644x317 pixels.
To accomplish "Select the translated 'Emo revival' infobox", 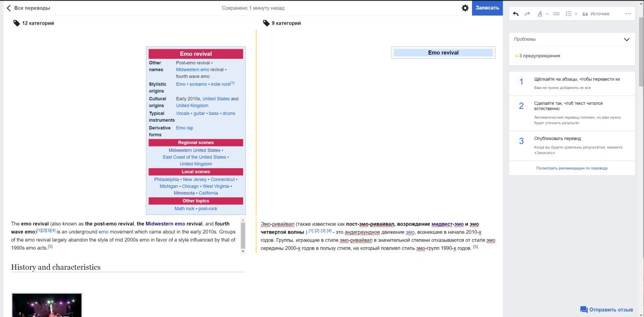I will coord(443,52).
